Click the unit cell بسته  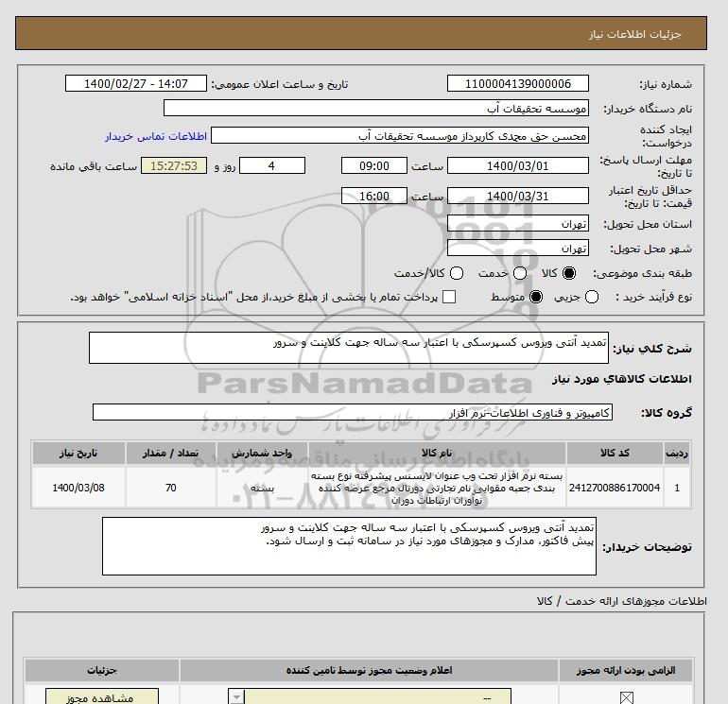(x=262, y=488)
